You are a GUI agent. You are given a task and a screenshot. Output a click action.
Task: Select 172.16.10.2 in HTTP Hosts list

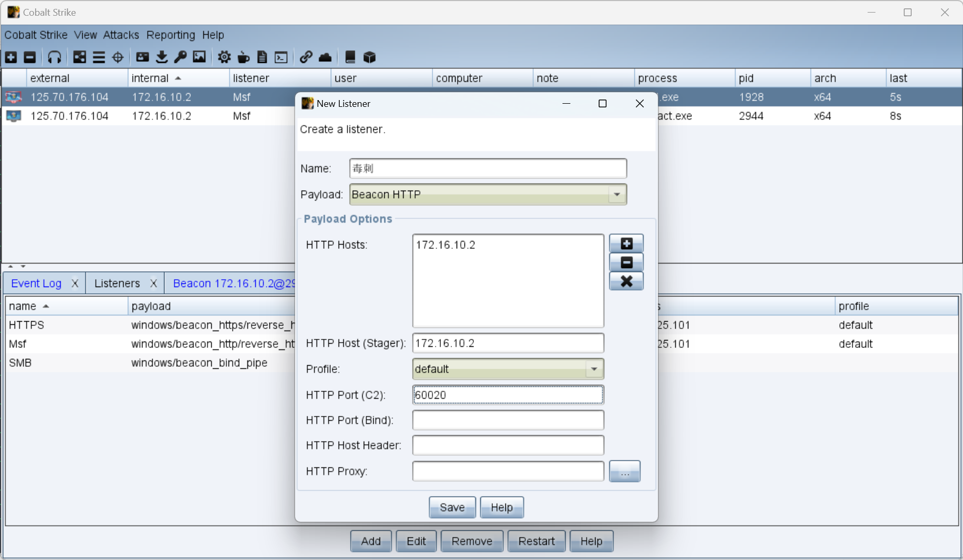tap(446, 245)
